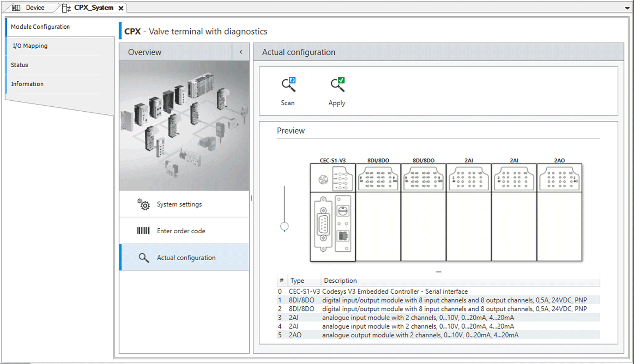
Task: Select the CEC-S1-V3 controller module in preview
Action: pyautogui.click(x=333, y=212)
